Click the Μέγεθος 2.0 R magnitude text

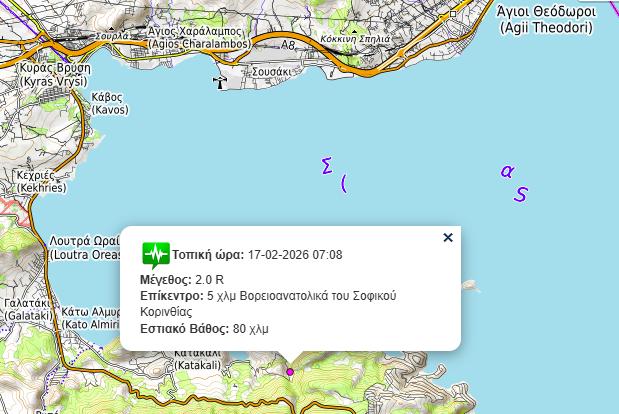[x=182, y=279]
